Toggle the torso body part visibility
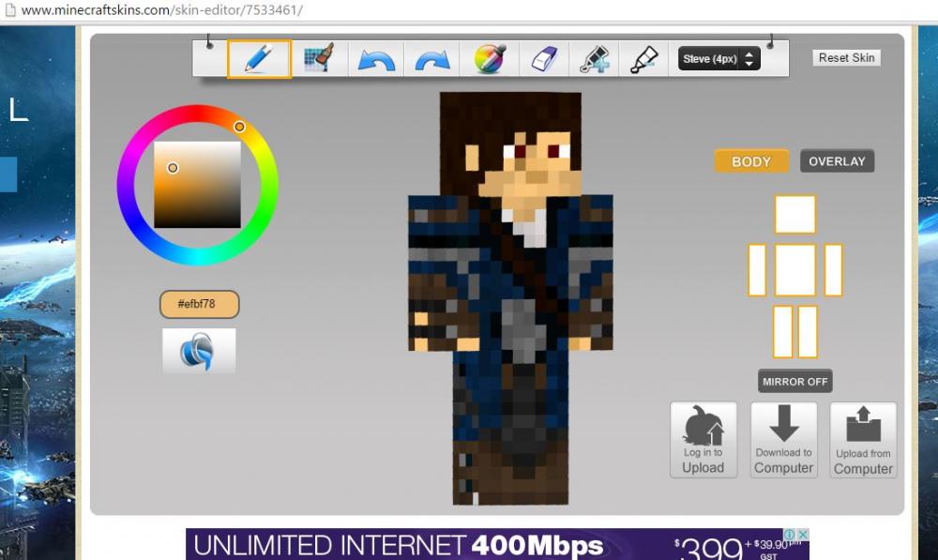The width and height of the screenshot is (938, 560). click(795, 270)
